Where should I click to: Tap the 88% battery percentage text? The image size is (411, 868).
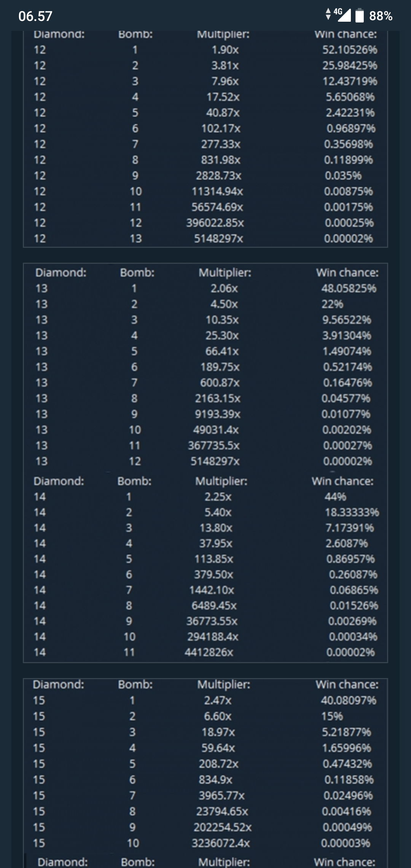381,16
